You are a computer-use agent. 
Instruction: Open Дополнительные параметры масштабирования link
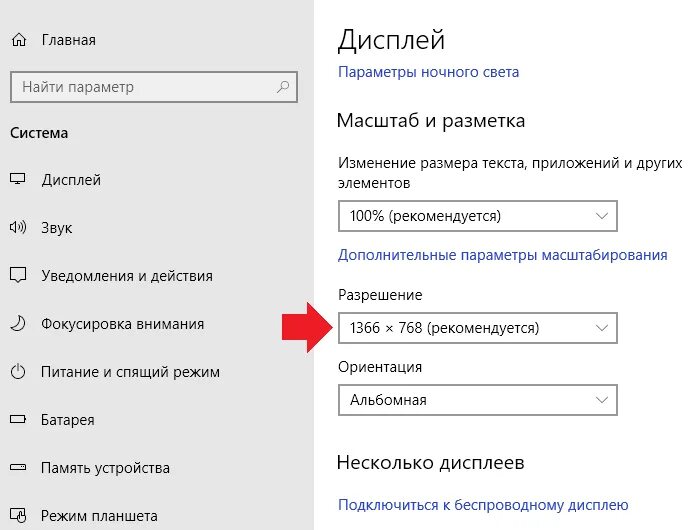coord(503,255)
